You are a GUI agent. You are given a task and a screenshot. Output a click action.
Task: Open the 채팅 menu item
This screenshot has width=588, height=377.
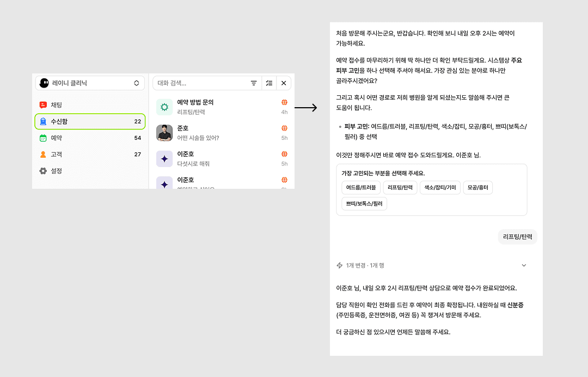90,105
